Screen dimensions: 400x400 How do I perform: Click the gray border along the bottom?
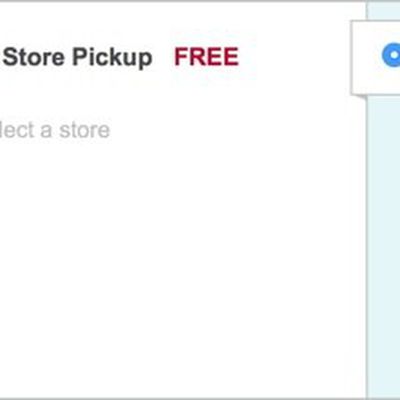pos(200,398)
